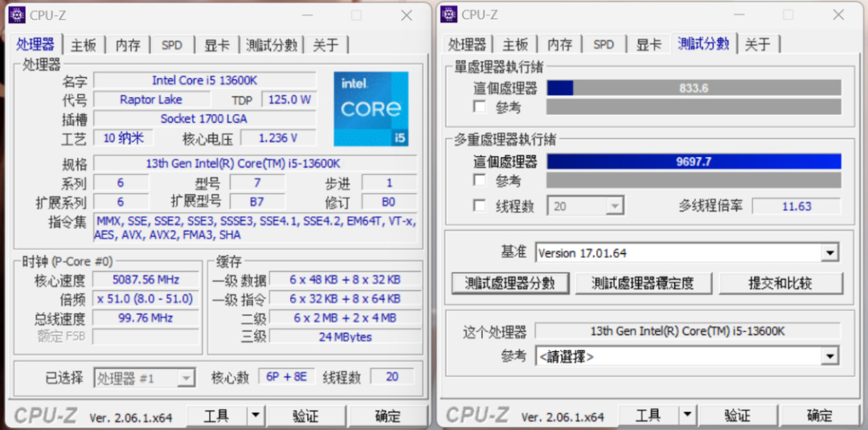Click 验证 button in left window

pyautogui.click(x=305, y=415)
